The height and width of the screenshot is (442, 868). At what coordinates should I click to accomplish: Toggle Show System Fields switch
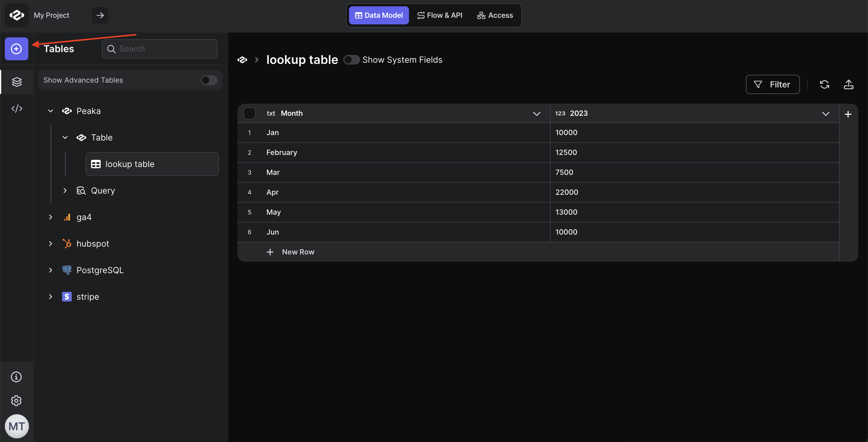tap(351, 60)
